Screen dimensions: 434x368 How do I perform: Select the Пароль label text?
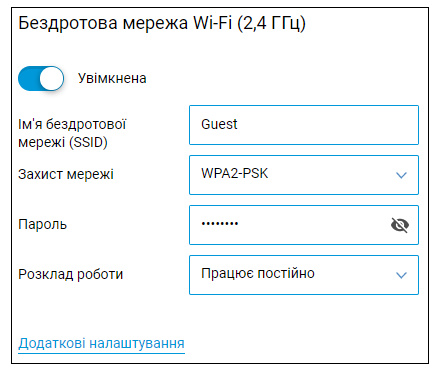click(x=42, y=225)
